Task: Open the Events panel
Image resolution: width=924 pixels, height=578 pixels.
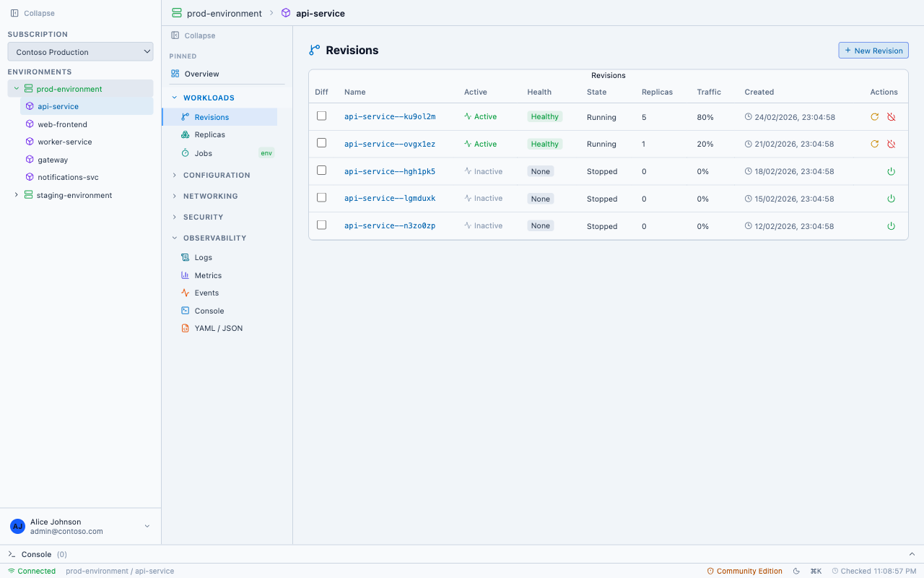Action: tap(206, 293)
